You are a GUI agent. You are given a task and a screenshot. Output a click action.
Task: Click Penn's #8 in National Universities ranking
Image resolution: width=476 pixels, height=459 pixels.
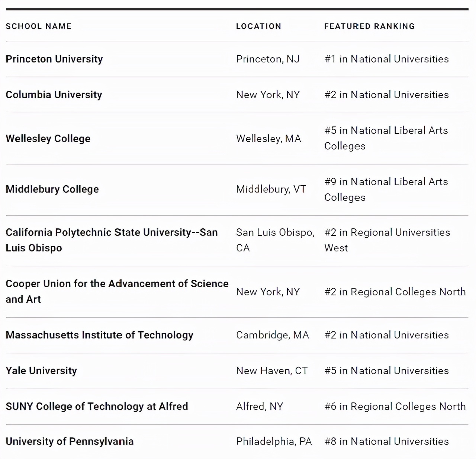386,442
